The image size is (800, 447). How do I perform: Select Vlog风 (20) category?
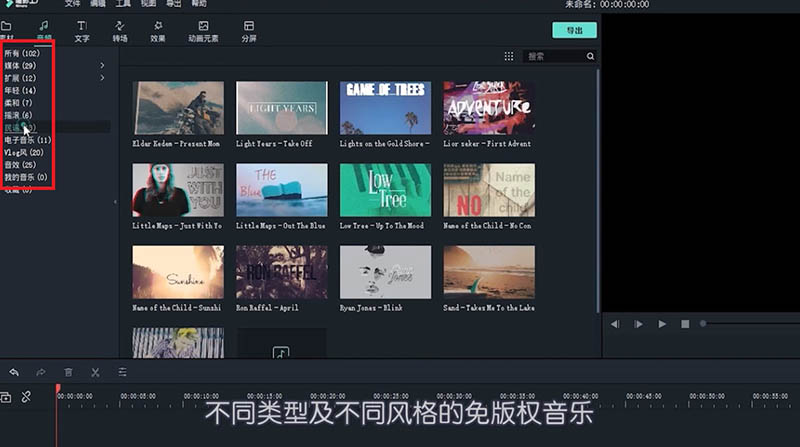(x=24, y=152)
